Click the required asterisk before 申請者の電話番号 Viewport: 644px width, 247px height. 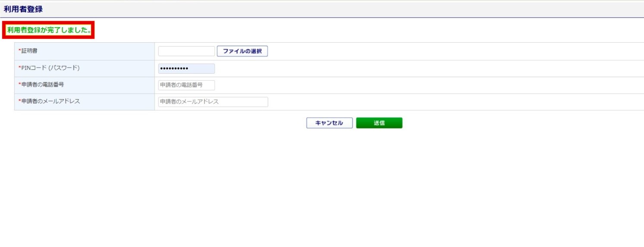click(19, 84)
